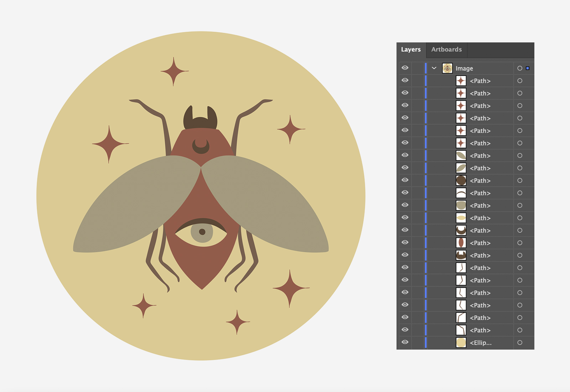The height and width of the screenshot is (392, 570).
Task: Toggle visibility of eyelid arc <Path>
Action: 405,192
